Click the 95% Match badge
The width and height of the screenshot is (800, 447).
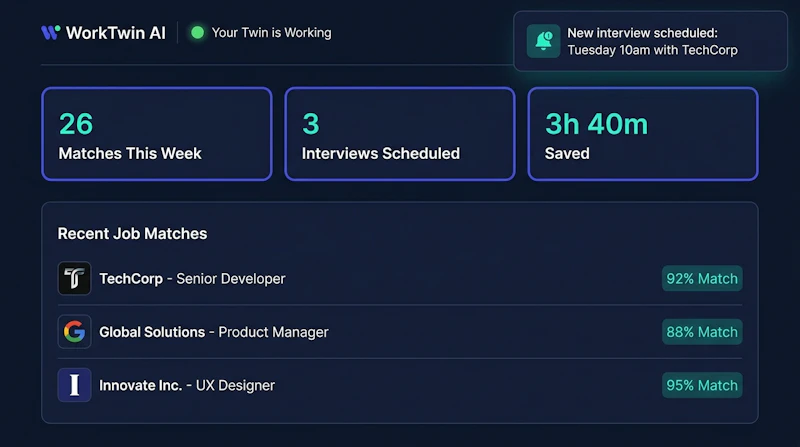pos(702,385)
